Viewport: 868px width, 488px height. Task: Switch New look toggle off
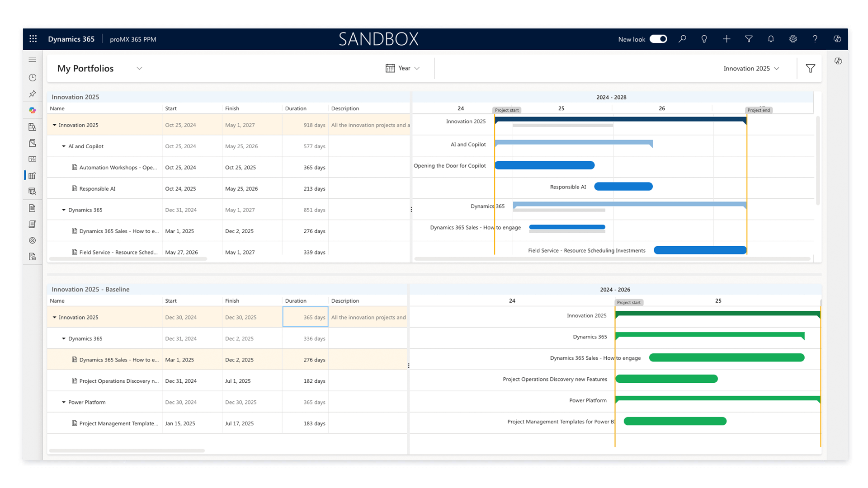coord(658,39)
